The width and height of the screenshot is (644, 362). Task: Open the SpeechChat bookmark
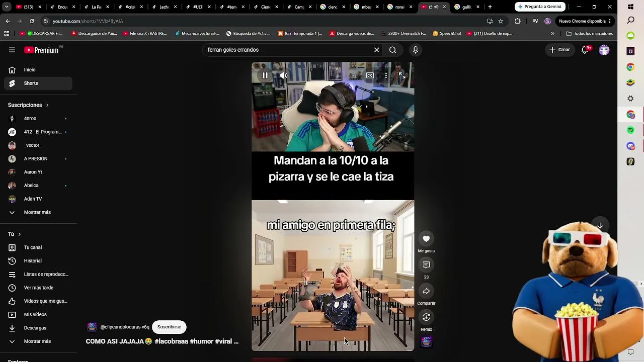click(446, 34)
